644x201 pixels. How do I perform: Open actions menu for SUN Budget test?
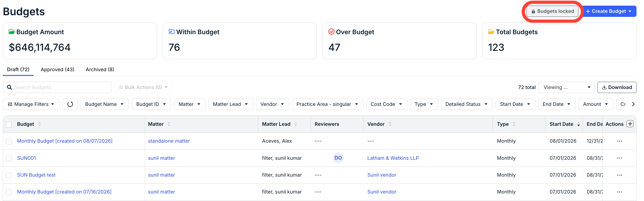(619, 175)
